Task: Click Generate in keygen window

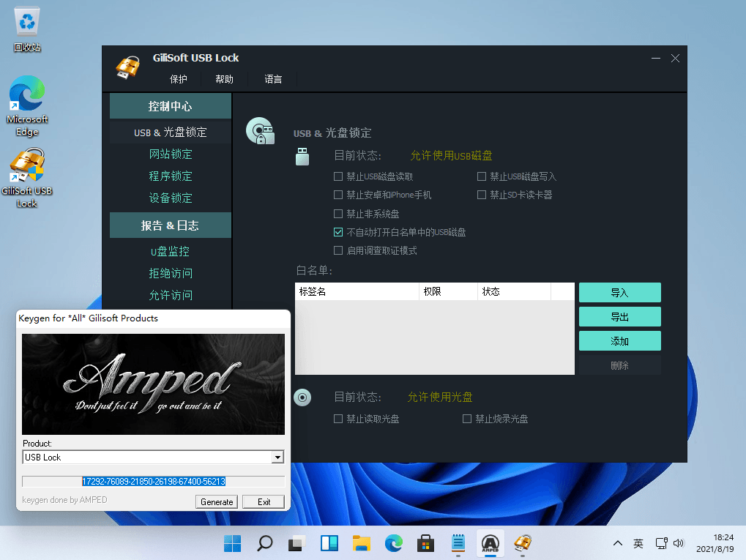Action: 217,502
